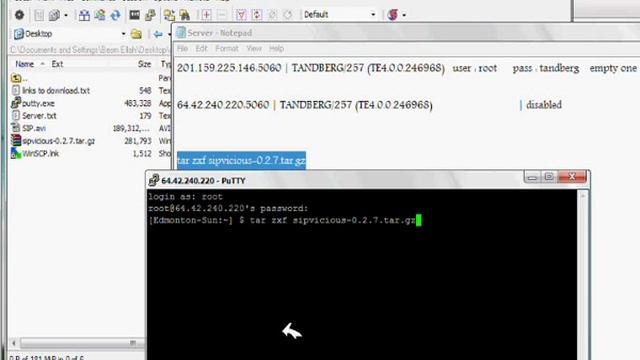Image resolution: width=640 pixels, height=360 pixels.
Task: Click the synchronized browsing icon
Action: tap(169, 16)
